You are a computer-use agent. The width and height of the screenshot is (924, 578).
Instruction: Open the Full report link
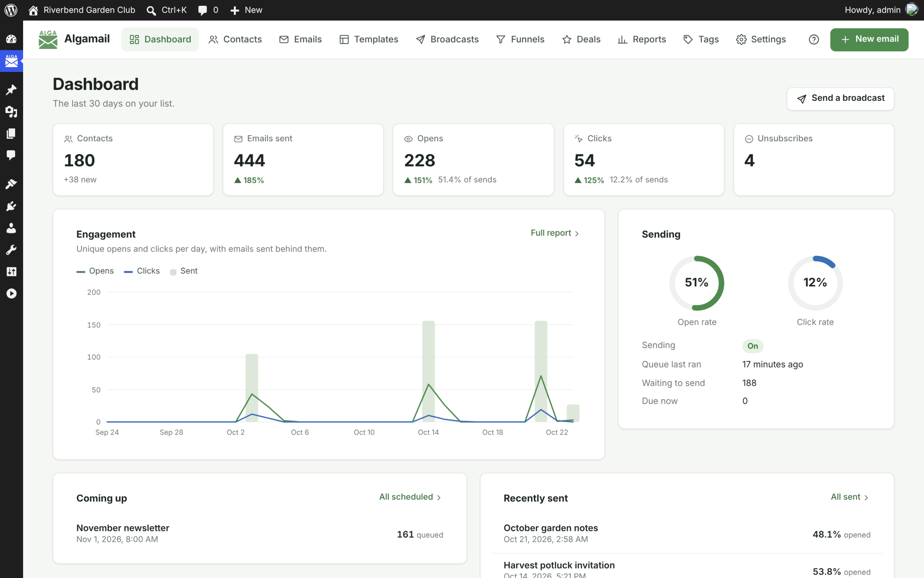(555, 233)
